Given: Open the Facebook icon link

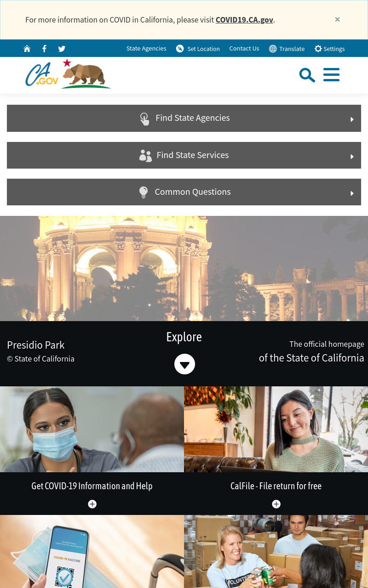Looking at the screenshot, I should (44, 49).
